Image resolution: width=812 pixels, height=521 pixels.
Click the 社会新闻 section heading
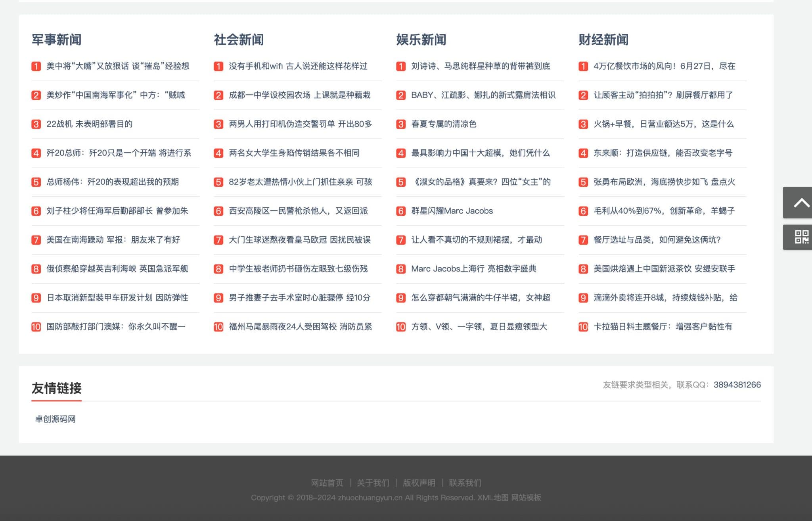click(239, 40)
